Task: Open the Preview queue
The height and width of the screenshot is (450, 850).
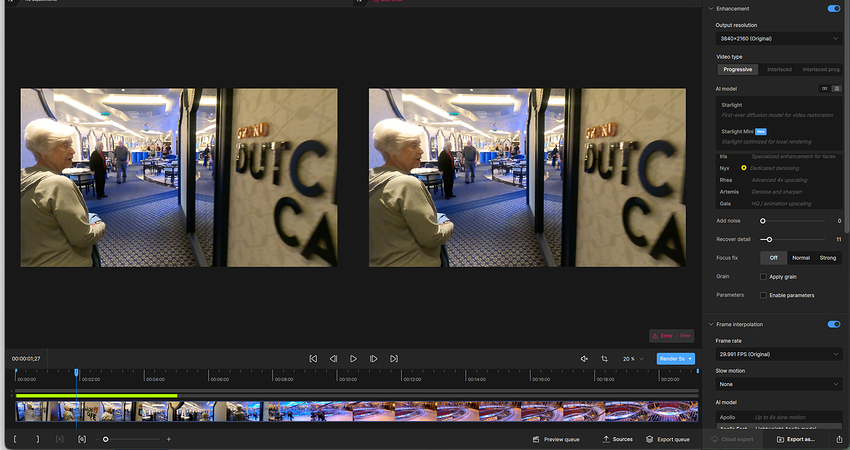Action: [x=556, y=439]
